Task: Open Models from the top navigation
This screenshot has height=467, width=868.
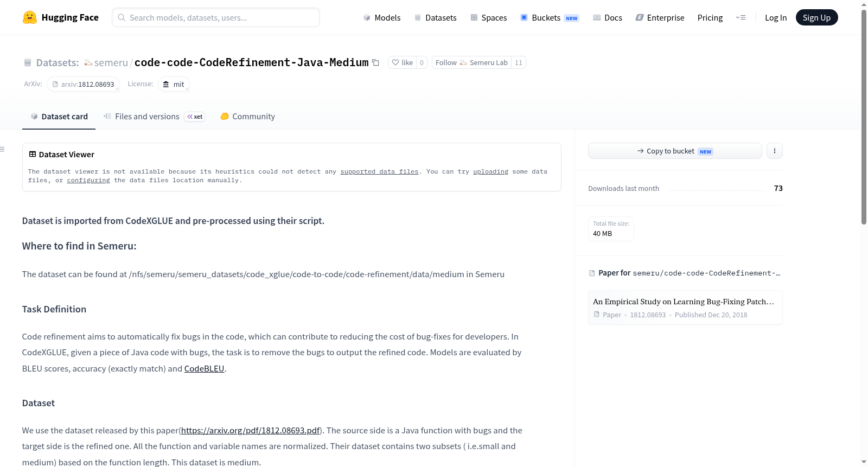Action: [x=382, y=17]
